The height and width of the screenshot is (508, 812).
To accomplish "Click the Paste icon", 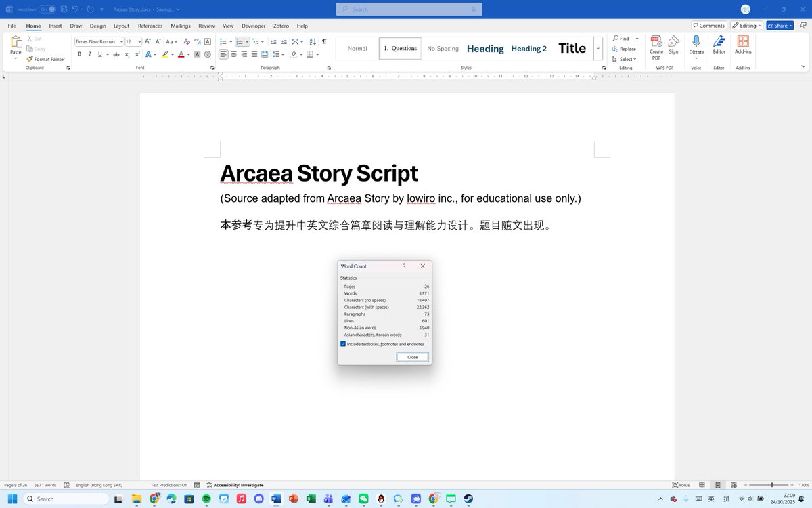I will 16,43.
